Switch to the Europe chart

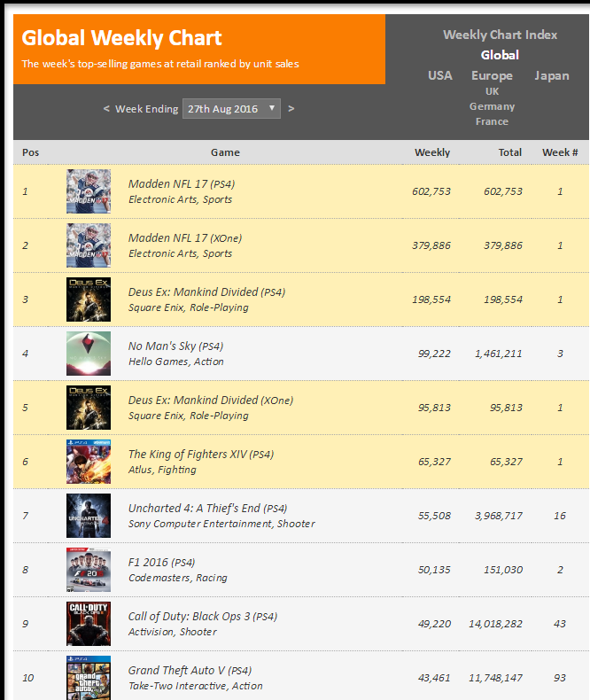tap(492, 75)
